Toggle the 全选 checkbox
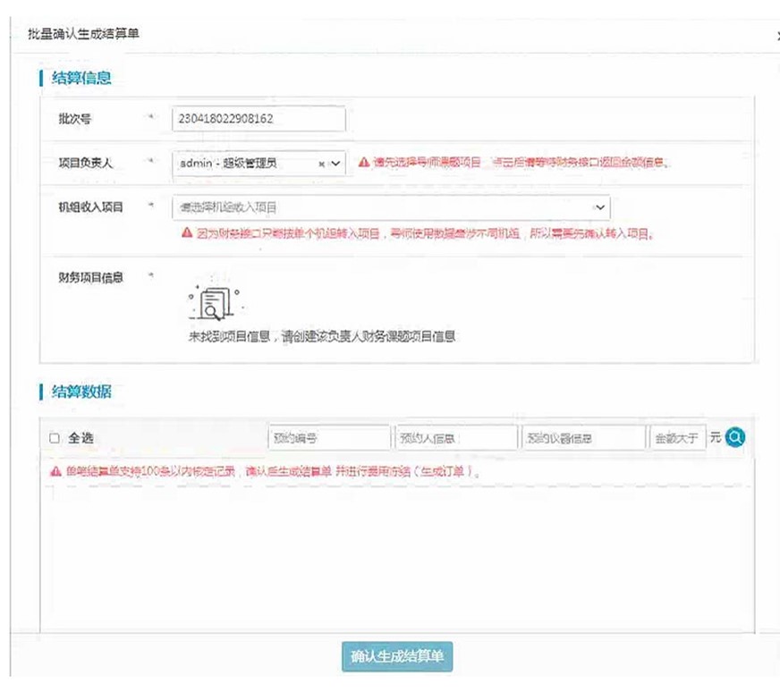This screenshot has height=700, width=780. [55, 438]
